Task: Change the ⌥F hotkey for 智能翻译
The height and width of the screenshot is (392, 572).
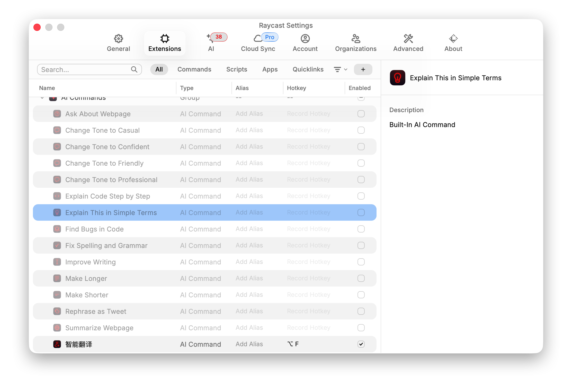Action: 293,344
